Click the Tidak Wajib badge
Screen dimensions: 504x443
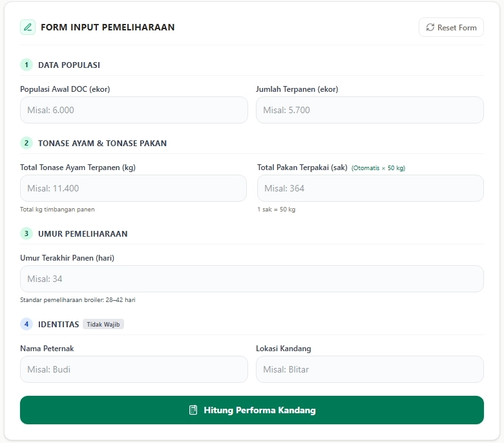pos(103,324)
